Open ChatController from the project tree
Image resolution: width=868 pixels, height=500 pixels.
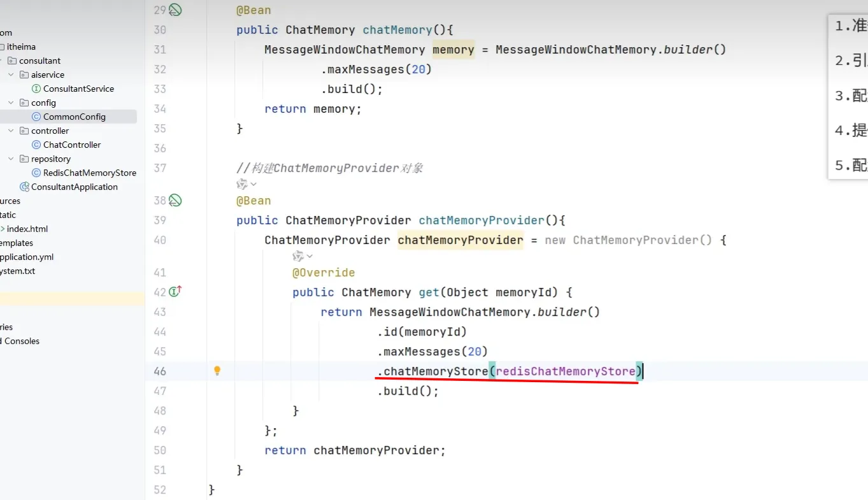point(71,145)
